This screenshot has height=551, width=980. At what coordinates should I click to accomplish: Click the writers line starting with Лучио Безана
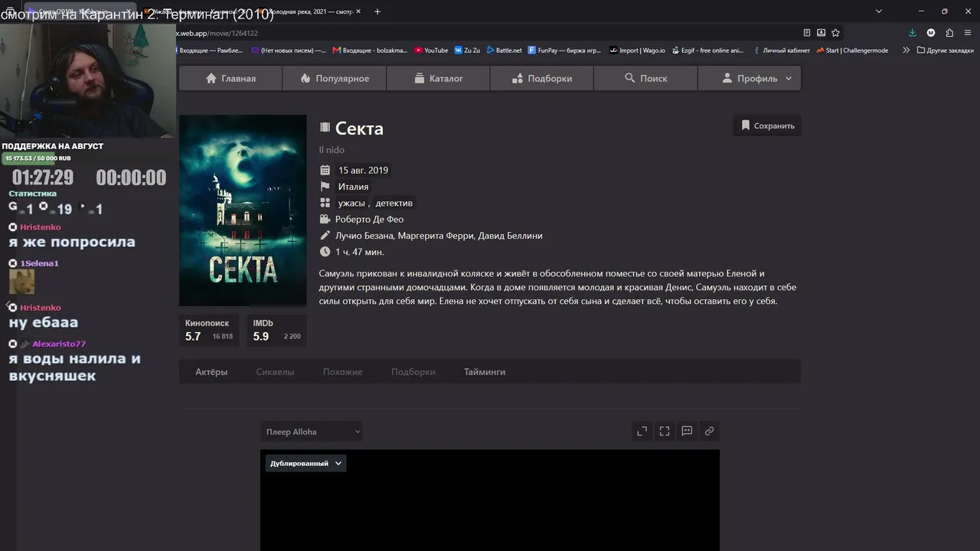[439, 236]
